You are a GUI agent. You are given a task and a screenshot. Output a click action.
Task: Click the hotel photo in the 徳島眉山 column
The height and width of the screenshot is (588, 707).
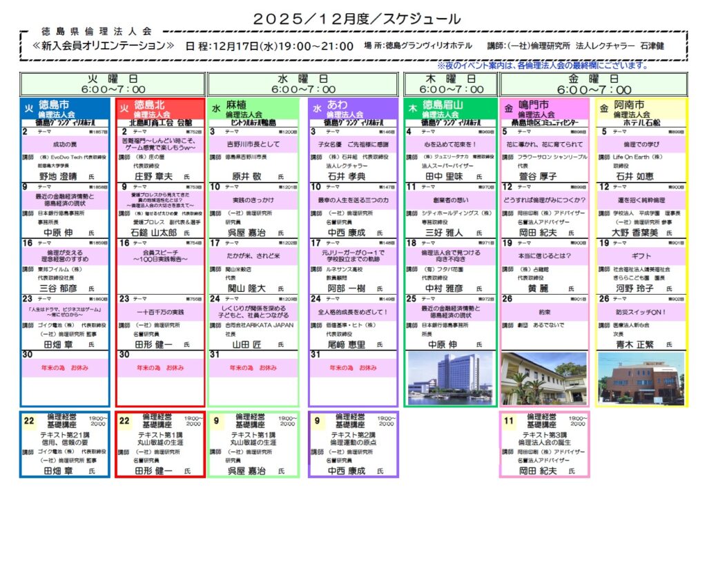tap(449, 378)
